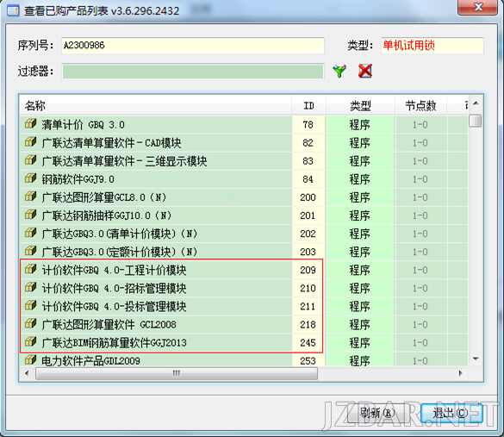Image resolution: width=504 pixels, height=437 pixels.
Task: Click the window title bar app icon
Action: point(13,10)
